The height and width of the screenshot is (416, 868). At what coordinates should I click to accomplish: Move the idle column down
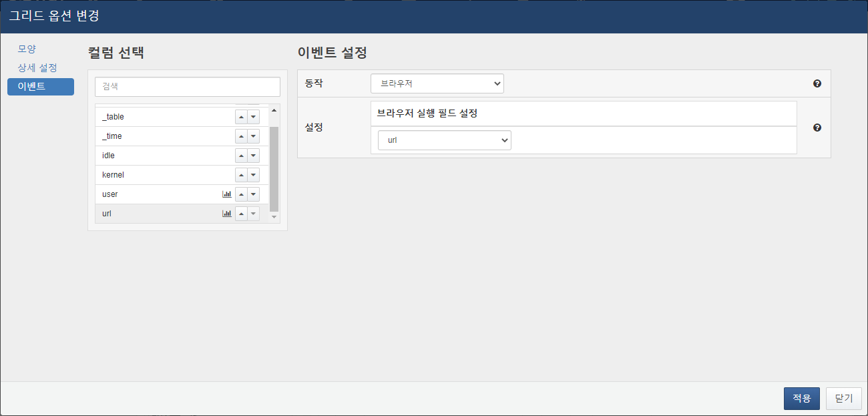coord(253,156)
